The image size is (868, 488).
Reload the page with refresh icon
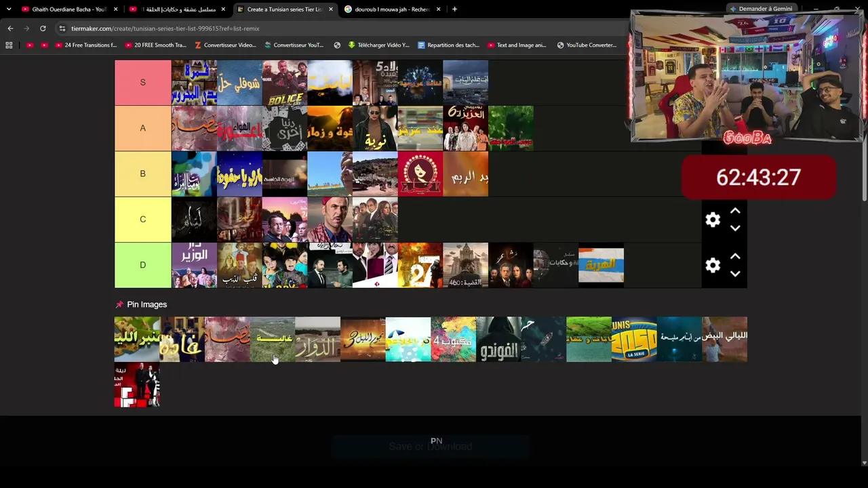(43, 28)
